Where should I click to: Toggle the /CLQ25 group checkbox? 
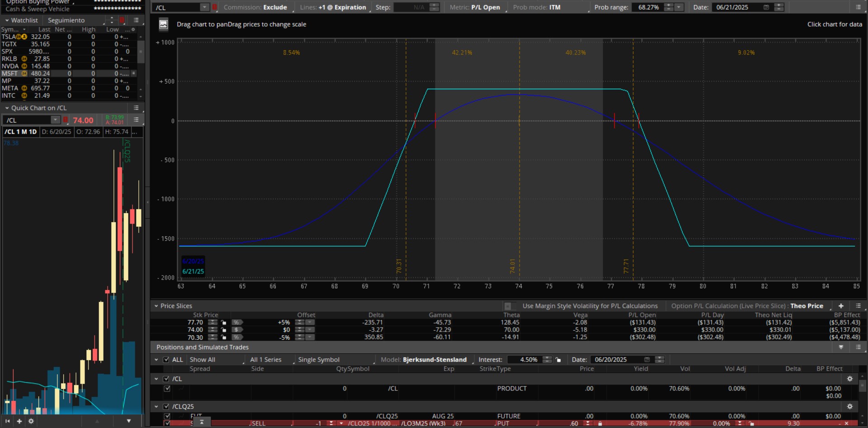166,406
